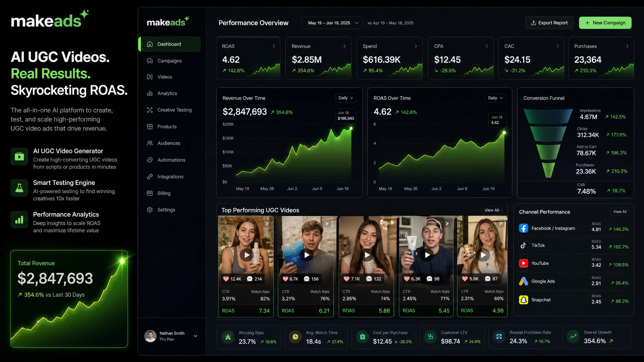This screenshot has width=644, height=362.
Task: Expand the CPA metric card chevron
Action: 487,46
